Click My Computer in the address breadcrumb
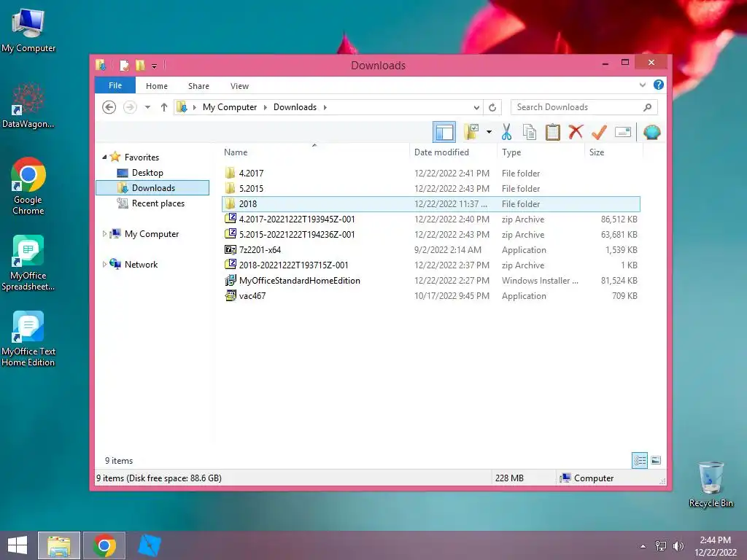The height and width of the screenshot is (560, 747). 230,107
